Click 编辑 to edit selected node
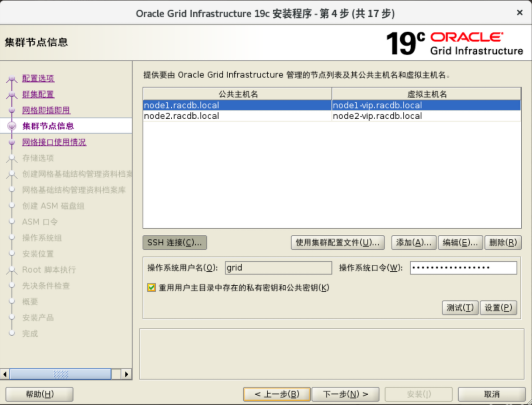This screenshot has width=532, height=405. coord(460,242)
